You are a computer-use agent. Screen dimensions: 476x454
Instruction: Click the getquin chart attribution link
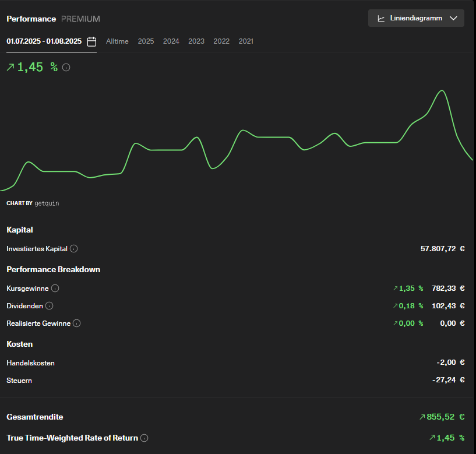(47, 203)
